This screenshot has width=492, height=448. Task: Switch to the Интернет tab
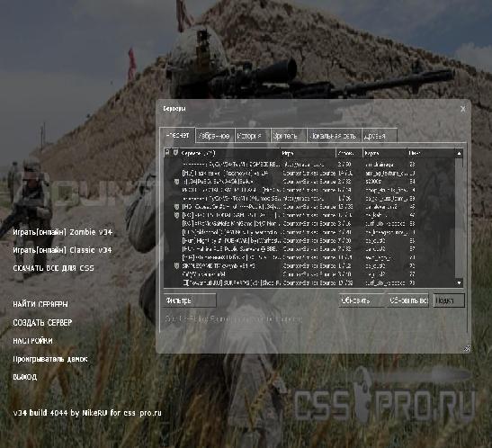coord(177,135)
